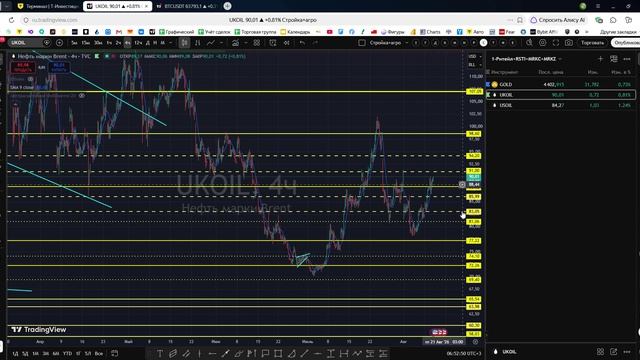Select the 30m timeframe
Image resolution: width=640 pixels, height=360 pixels.
click(x=98, y=42)
